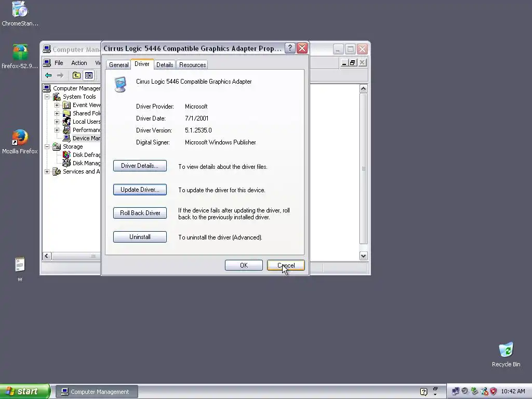Collapse the System Tools node
The height and width of the screenshot is (399, 532).
pos(47,97)
